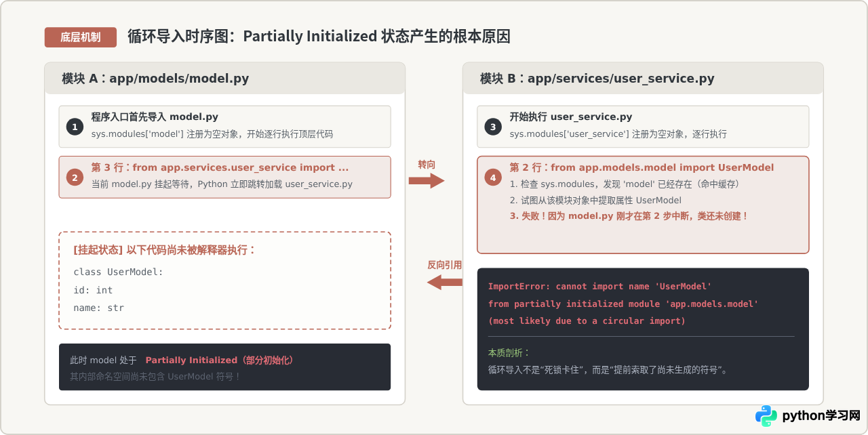Select text 此时 model 处于

coord(103,360)
